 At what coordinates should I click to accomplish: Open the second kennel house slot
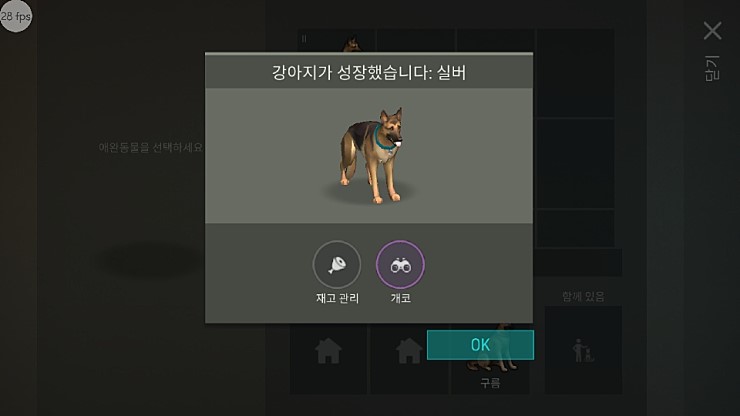pyautogui.click(x=408, y=359)
